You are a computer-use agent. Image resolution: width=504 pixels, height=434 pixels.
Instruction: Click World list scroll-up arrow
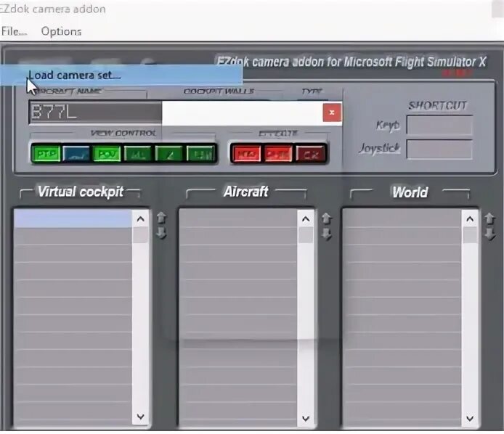[470, 219]
